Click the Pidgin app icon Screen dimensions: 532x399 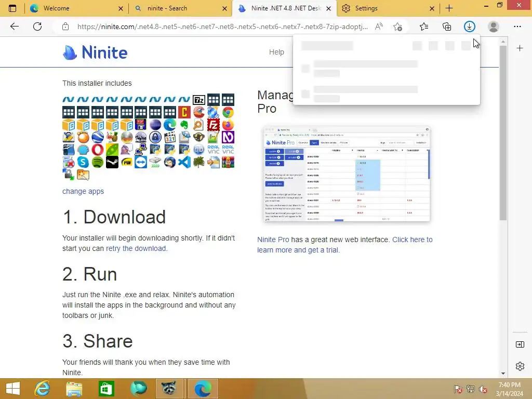127,150
